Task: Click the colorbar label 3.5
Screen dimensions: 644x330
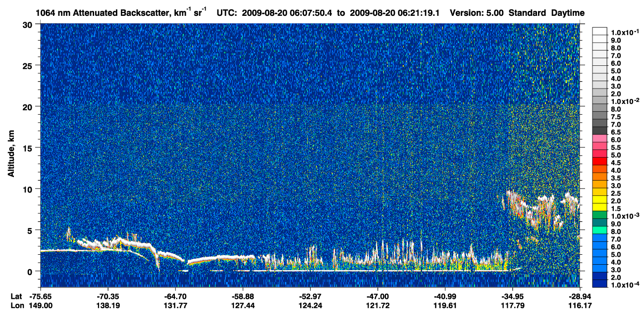Action: pos(617,178)
